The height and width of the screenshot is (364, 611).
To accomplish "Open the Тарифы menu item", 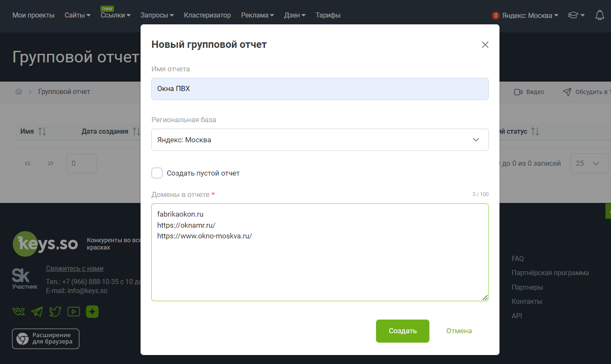I will point(328,15).
